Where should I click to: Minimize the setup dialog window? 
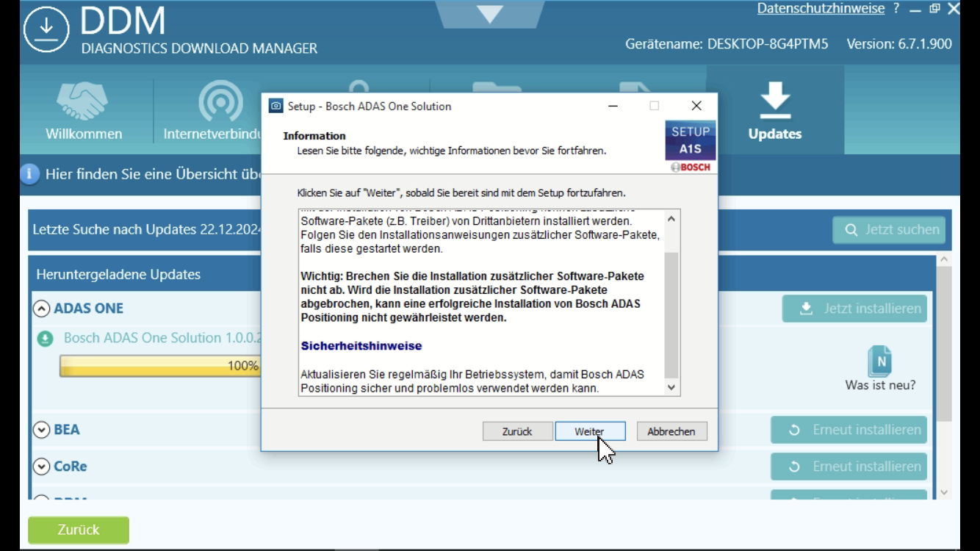click(x=613, y=106)
